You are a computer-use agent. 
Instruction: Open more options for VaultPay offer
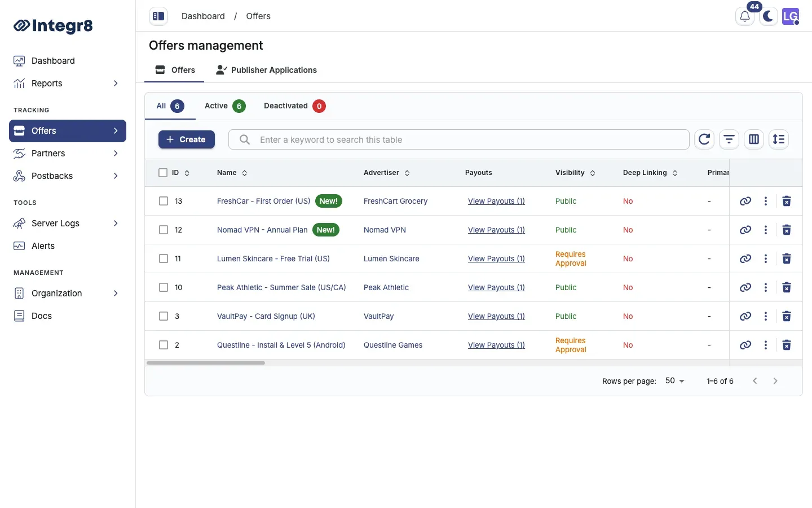click(x=766, y=316)
